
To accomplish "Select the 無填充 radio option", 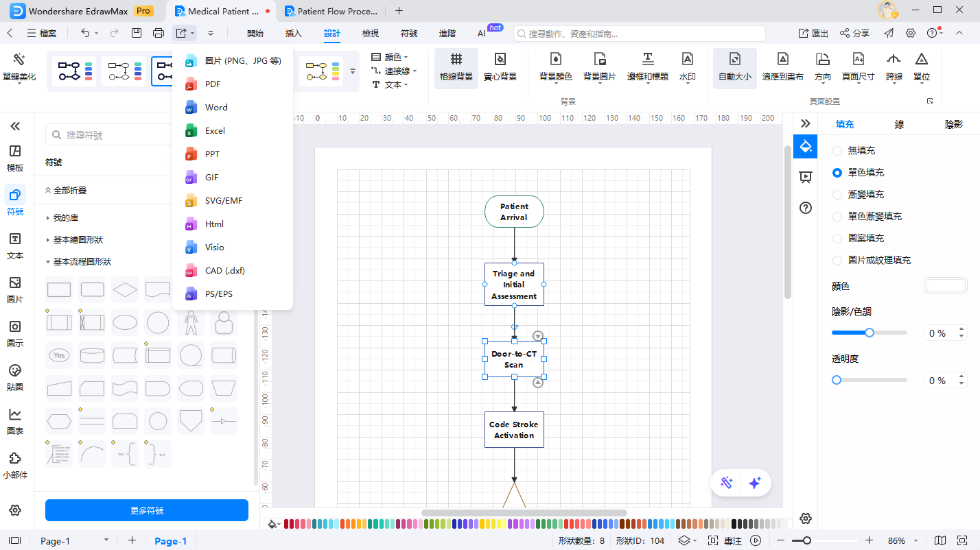I will click(x=837, y=151).
